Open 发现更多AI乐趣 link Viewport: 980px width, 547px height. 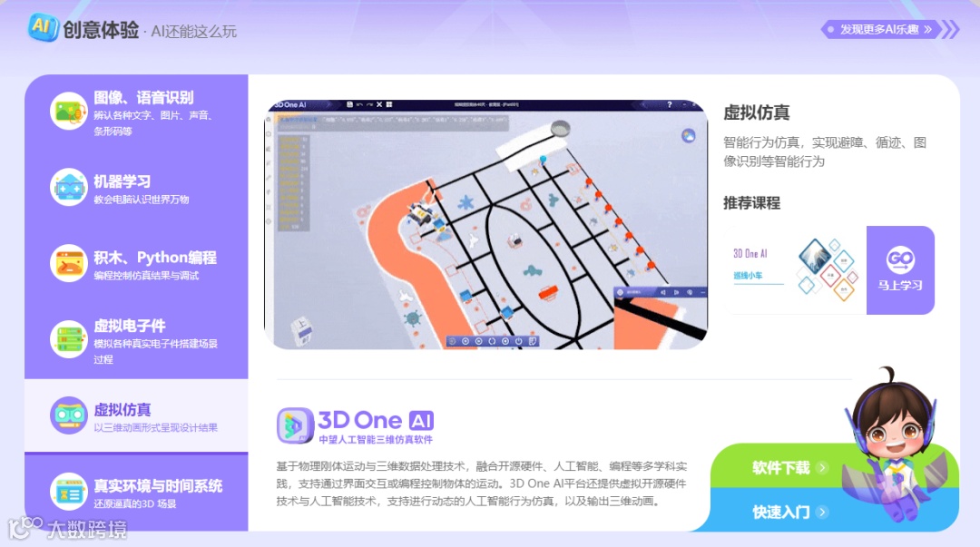(x=880, y=29)
